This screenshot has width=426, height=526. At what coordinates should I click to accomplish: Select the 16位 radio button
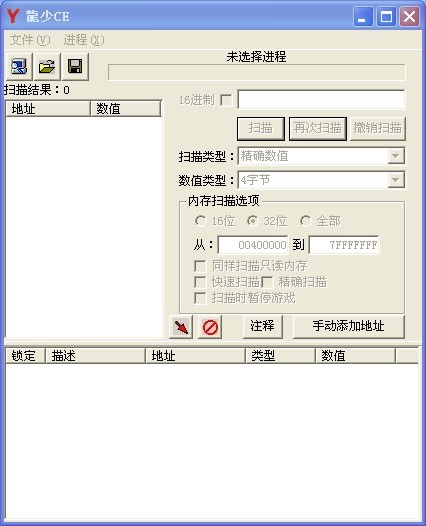pos(200,221)
